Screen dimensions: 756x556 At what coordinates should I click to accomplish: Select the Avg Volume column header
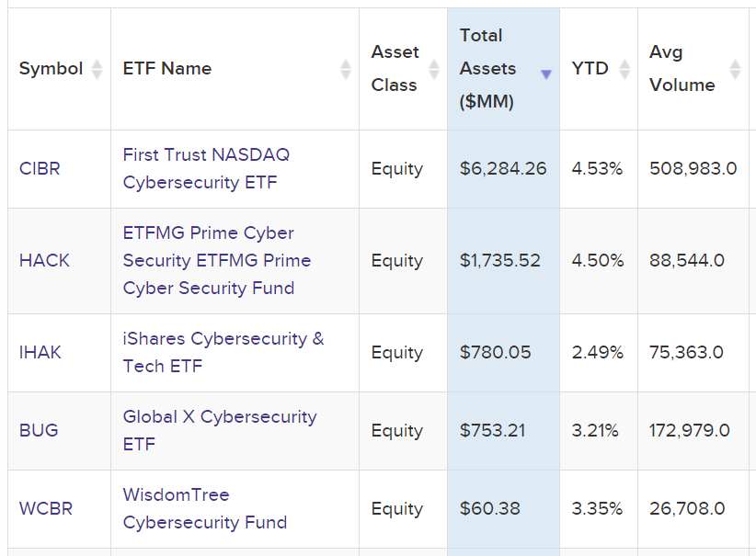pos(681,68)
